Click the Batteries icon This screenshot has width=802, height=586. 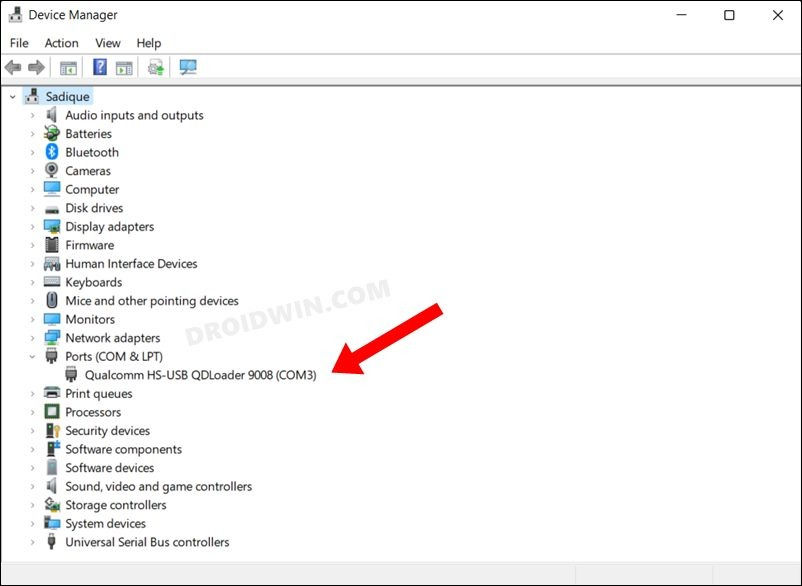(x=52, y=133)
